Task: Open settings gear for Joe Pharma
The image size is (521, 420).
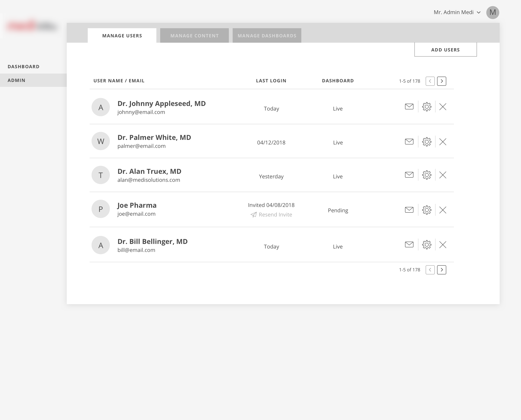Action: point(427,210)
